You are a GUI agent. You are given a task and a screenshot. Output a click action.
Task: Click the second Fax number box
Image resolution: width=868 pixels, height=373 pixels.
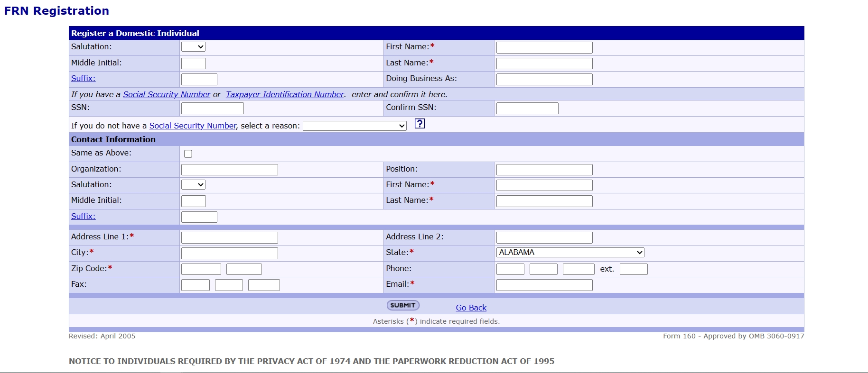tap(229, 285)
